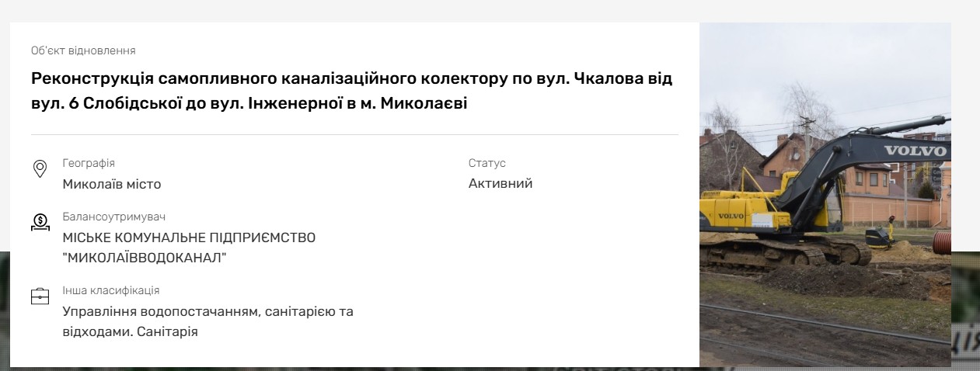This screenshot has width=980, height=371.
Task: Click the "Об'єкт відновлення" label
Action: pos(83,50)
